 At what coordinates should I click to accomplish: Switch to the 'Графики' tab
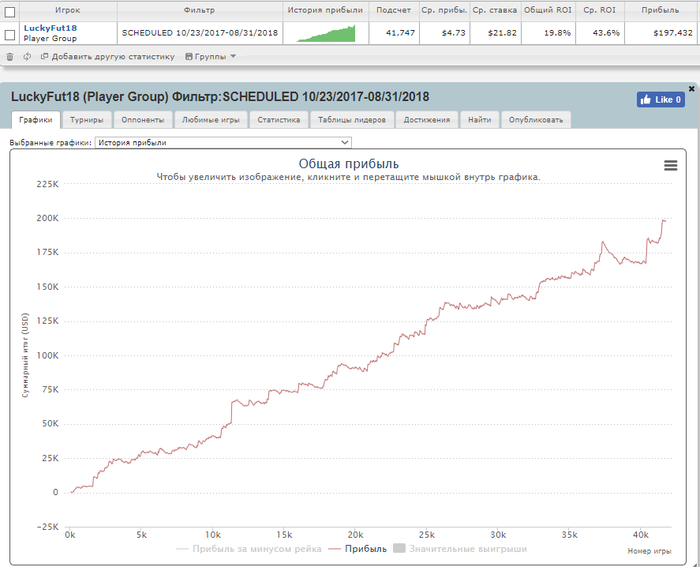click(36, 120)
